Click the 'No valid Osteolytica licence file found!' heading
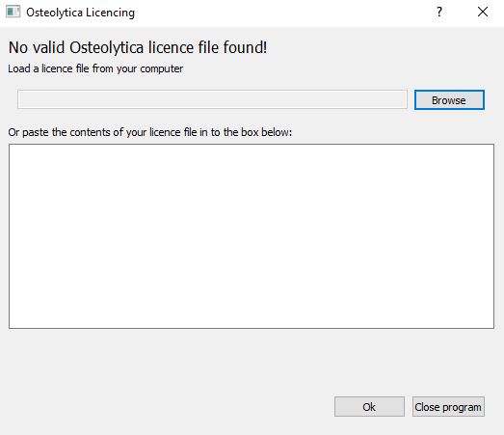504x435 pixels. click(138, 47)
